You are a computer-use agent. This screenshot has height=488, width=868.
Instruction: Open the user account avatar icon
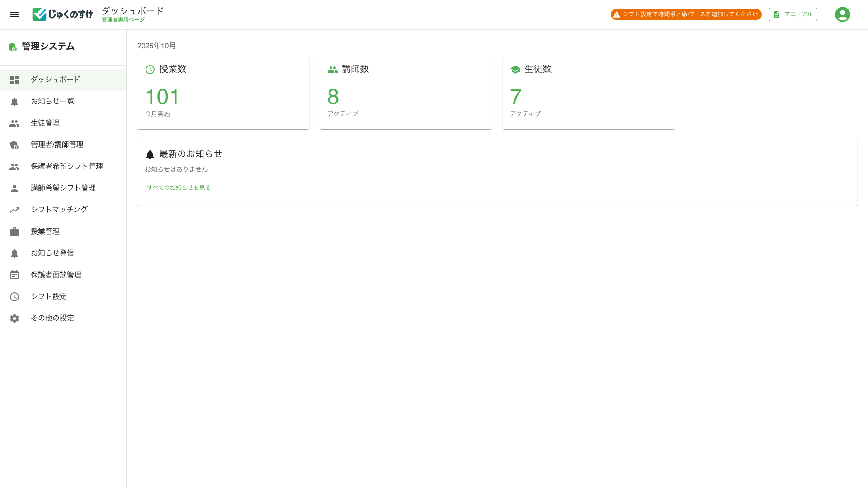tap(842, 14)
